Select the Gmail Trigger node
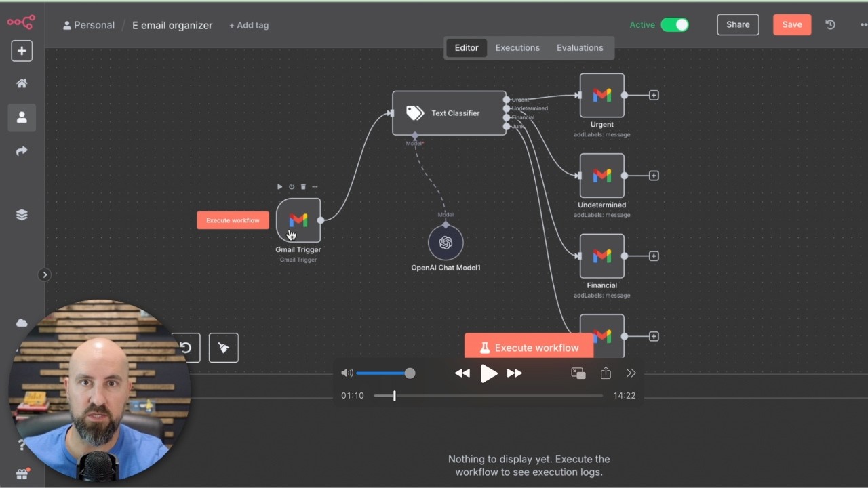Image resolution: width=868 pixels, height=488 pixels. (x=298, y=220)
